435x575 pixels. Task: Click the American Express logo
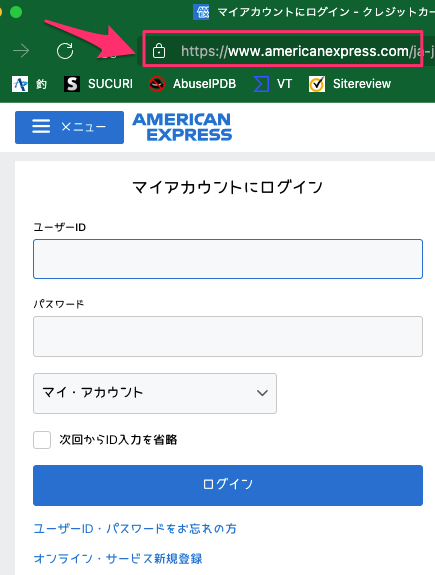(182, 127)
